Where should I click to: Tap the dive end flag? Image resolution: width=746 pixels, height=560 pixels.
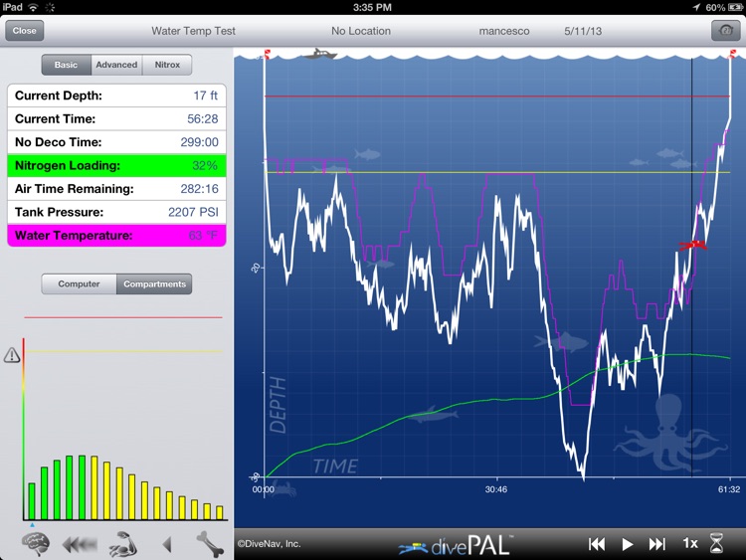(x=732, y=54)
